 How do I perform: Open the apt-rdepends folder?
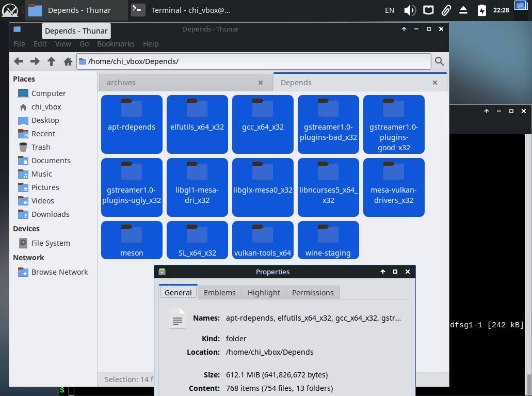[132, 124]
